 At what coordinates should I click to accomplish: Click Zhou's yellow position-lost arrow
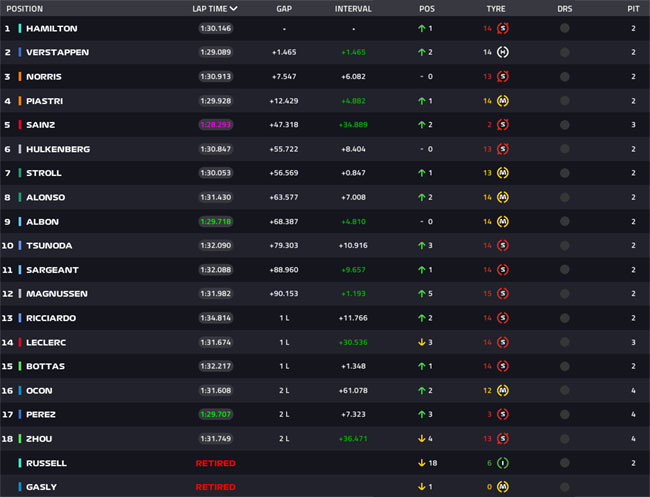click(x=422, y=439)
